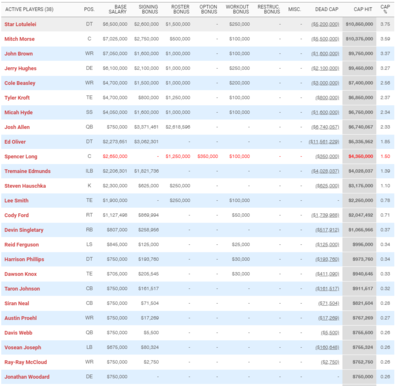
Task: Click Cole Beasley name link
Action: coord(20,83)
